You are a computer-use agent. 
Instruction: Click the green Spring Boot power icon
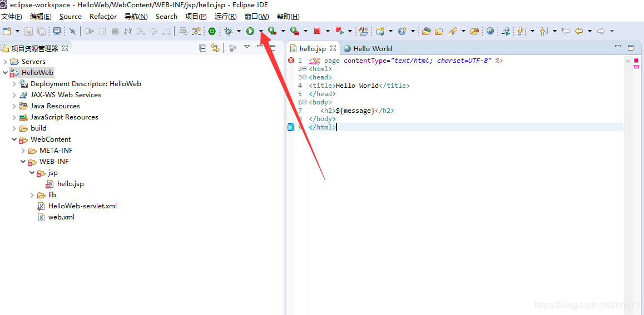pyautogui.click(x=212, y=31)
